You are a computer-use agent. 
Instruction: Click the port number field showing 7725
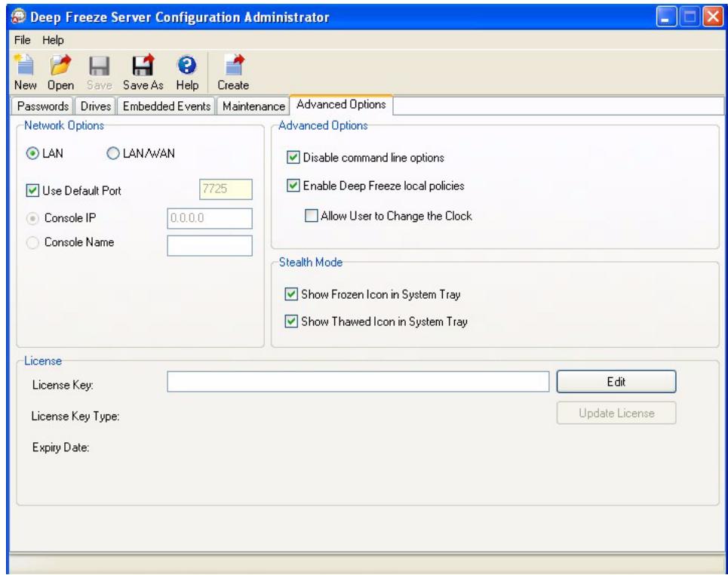point(226,189)
